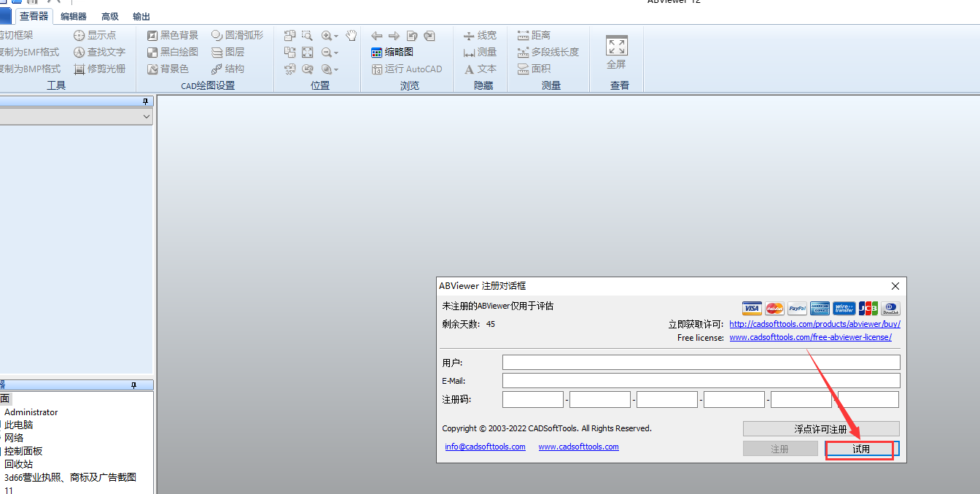Screen dimensions: 980x494
Task: Open the free-abviewer-license link
Action: click(810, 337)
